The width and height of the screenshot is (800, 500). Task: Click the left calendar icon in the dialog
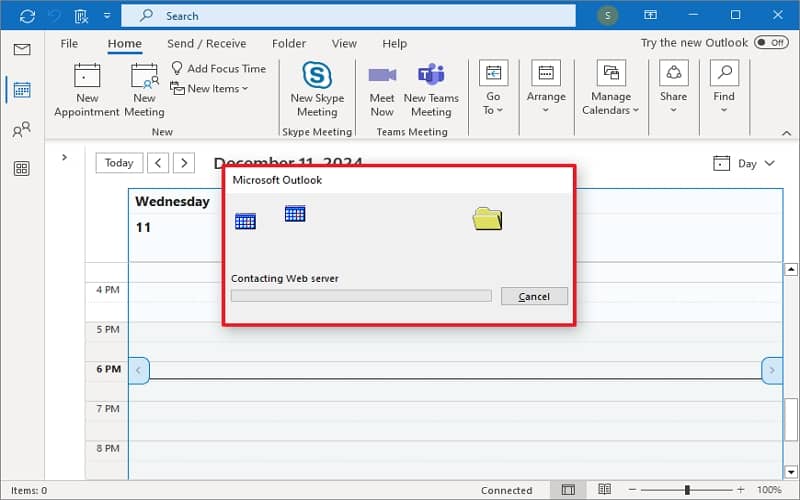pyautogui.click(x=245, y=221)
